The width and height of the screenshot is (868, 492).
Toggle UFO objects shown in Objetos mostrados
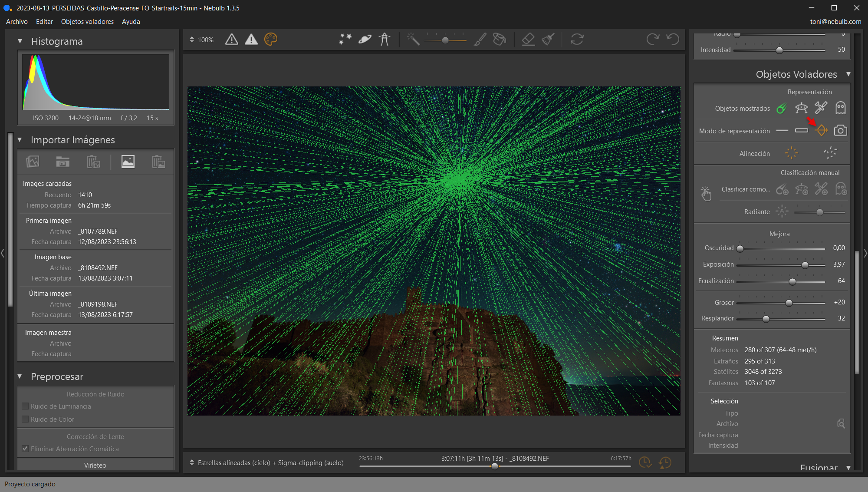[x=801, y=108]
